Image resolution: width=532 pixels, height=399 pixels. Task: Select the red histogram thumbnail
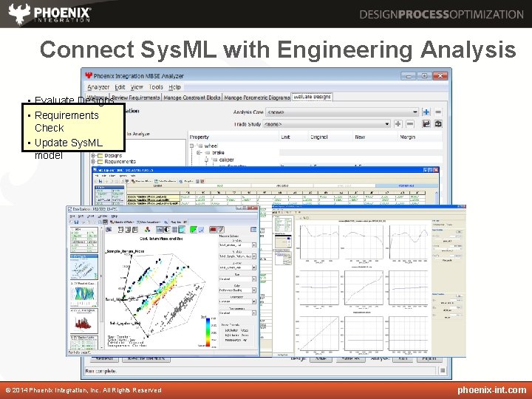point(83,321)
